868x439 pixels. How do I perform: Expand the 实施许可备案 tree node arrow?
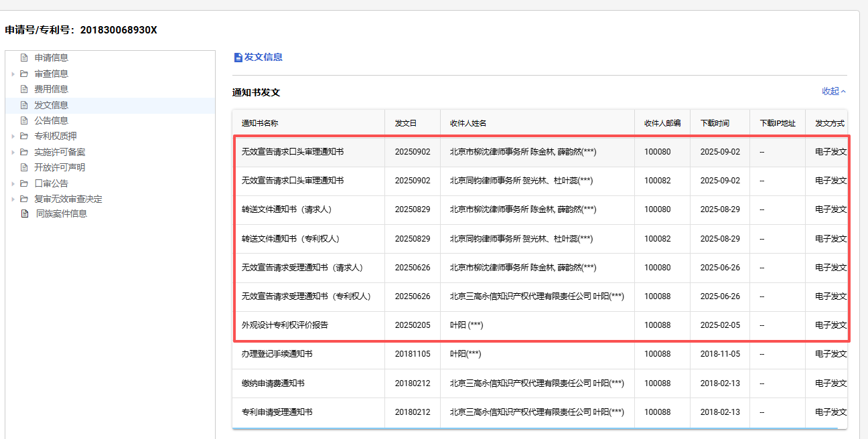coord(13,152)
